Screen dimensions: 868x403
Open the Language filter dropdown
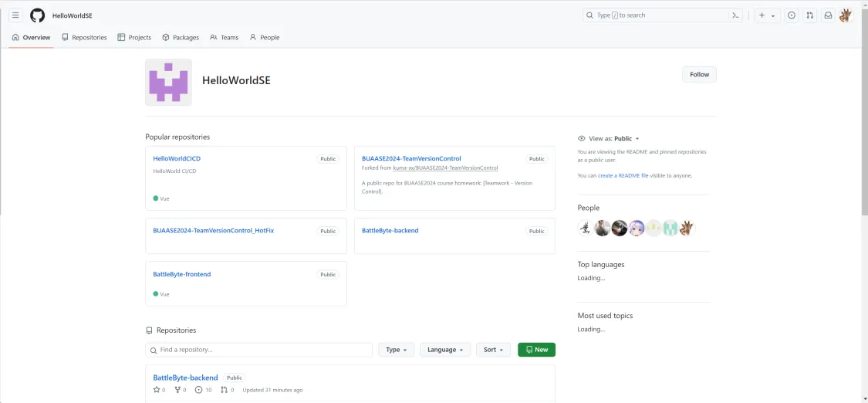pyautogui.click(x=445, y=350)
